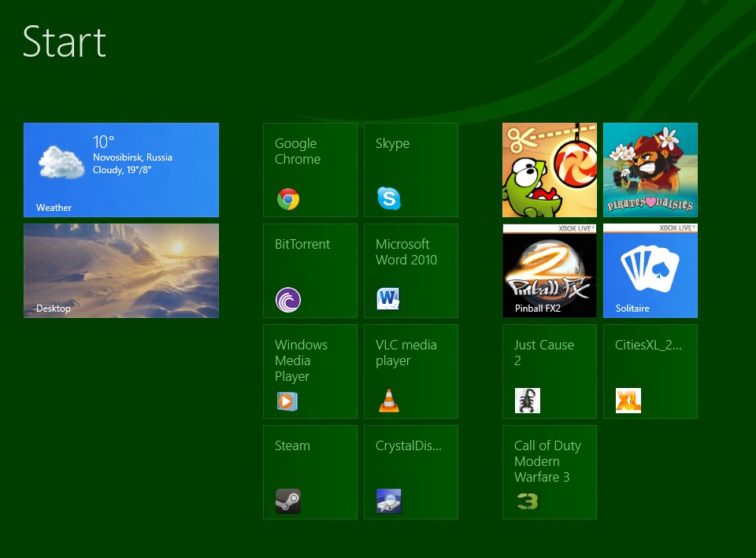
Task: Launch the CitiesXL game tile
Action: [x=650, y=371]
